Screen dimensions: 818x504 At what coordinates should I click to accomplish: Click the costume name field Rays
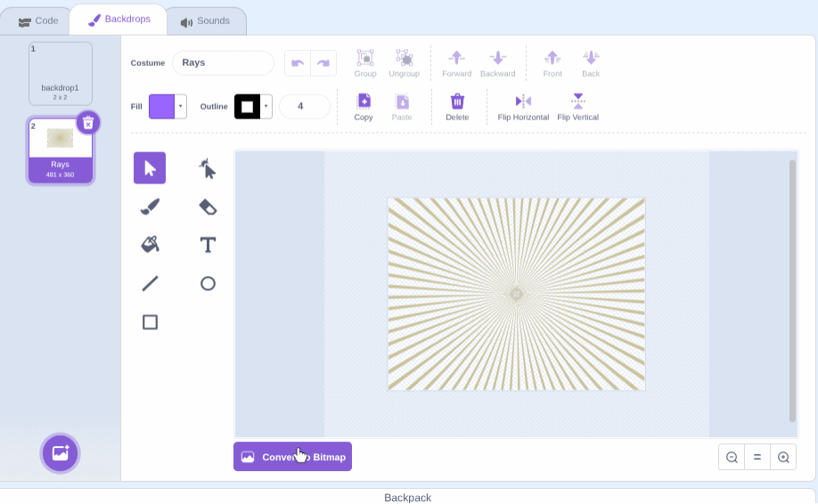pyautogui.click(x=223, y=63)
